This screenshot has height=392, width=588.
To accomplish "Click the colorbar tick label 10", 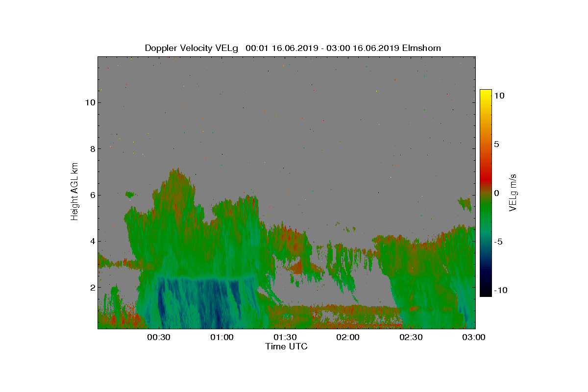I will [x=499, y=96].
